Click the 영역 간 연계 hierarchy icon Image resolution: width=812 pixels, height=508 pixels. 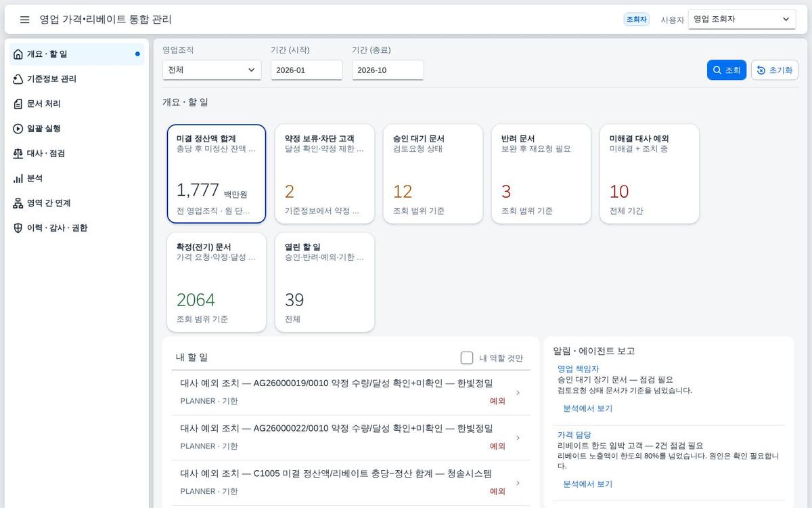[18, 203]
